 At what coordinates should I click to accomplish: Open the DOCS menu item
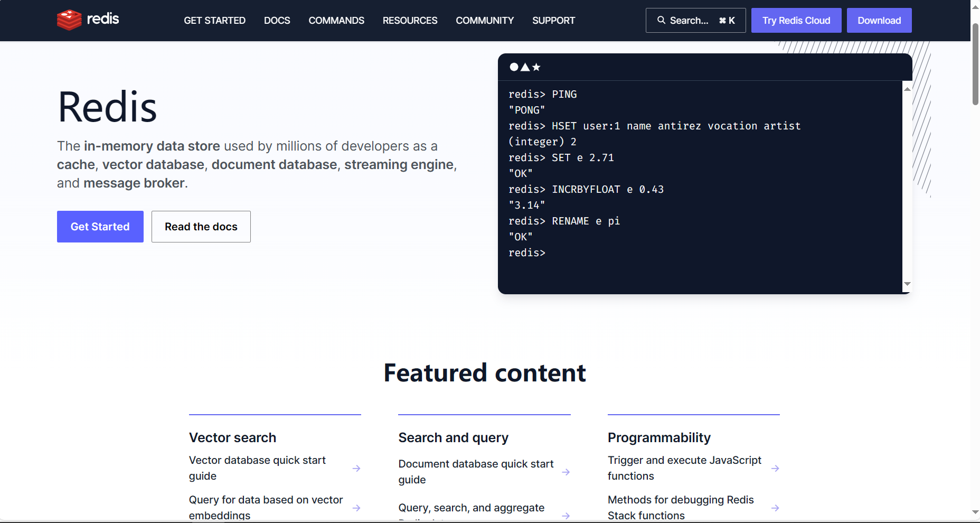[x=277, y=21]
